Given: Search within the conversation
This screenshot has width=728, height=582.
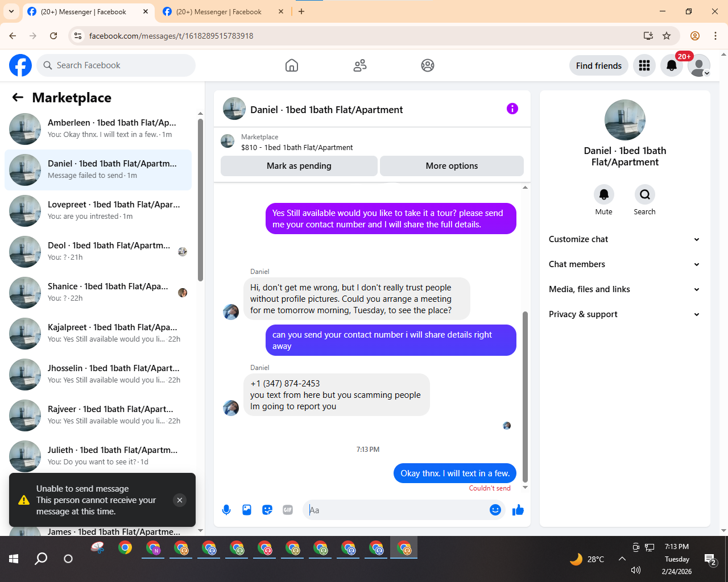Looking at the screenshot, I should (x=645, y=194).
